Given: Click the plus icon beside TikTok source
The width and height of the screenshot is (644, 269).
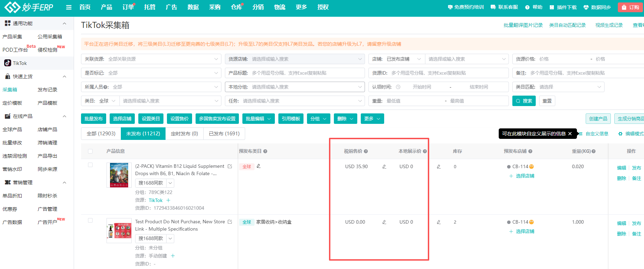Looking at the screenshot, I should click(168, 200).
